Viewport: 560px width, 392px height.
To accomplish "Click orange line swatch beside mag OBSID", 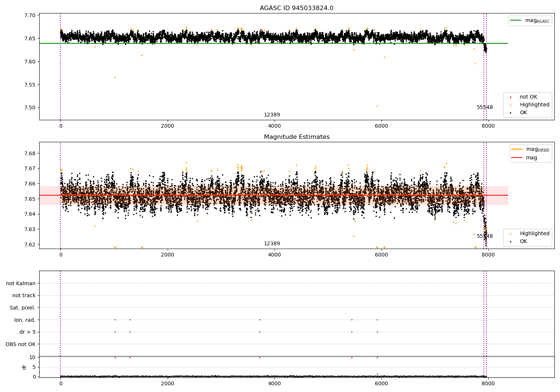I will pyautogui.click(x=517, y=149).
